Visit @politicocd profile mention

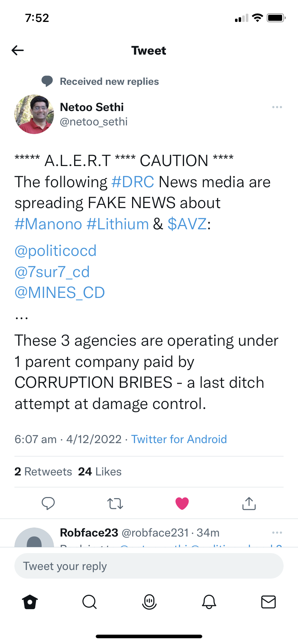click(55, 251)
